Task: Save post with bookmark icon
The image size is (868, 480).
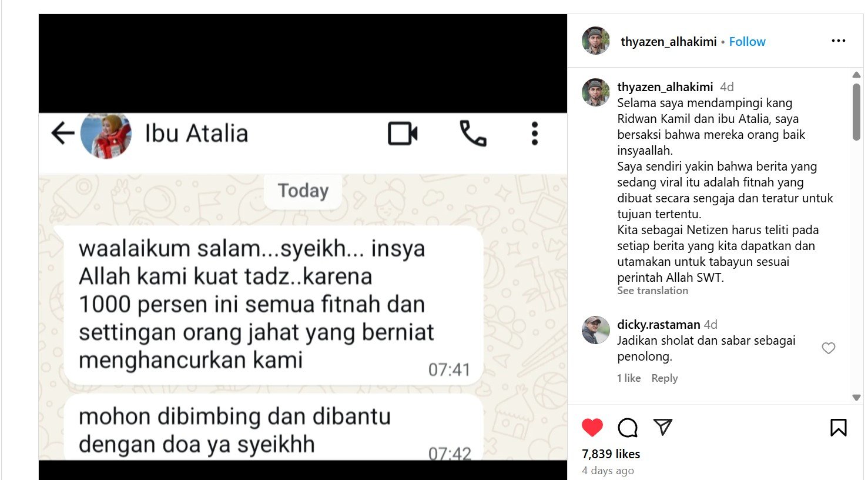Action: (839, 428)
